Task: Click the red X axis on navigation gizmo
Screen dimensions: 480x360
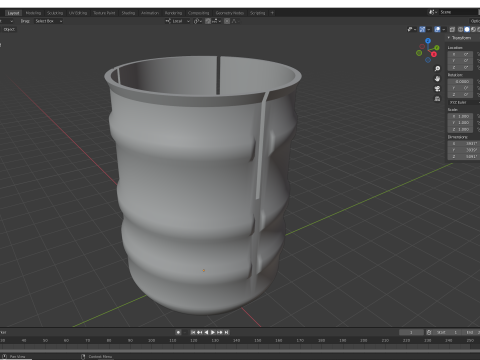Action: coord(434,54)
